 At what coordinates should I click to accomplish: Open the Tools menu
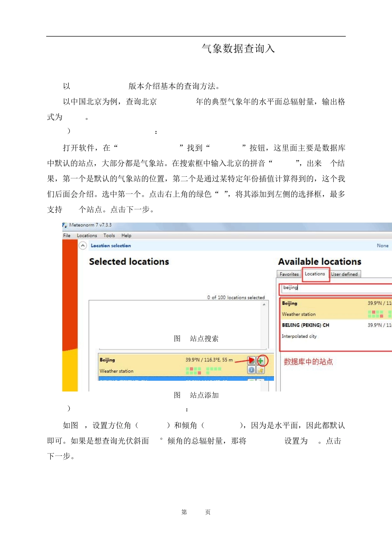coord(109,235)
